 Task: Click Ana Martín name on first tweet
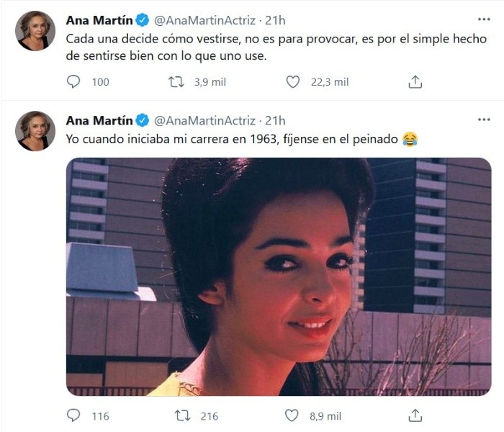(99, 20)
